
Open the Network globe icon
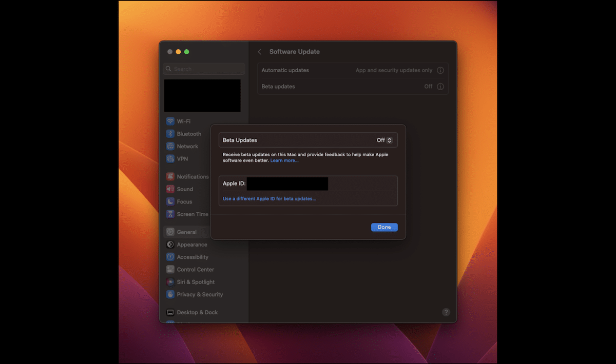point(170,146)
